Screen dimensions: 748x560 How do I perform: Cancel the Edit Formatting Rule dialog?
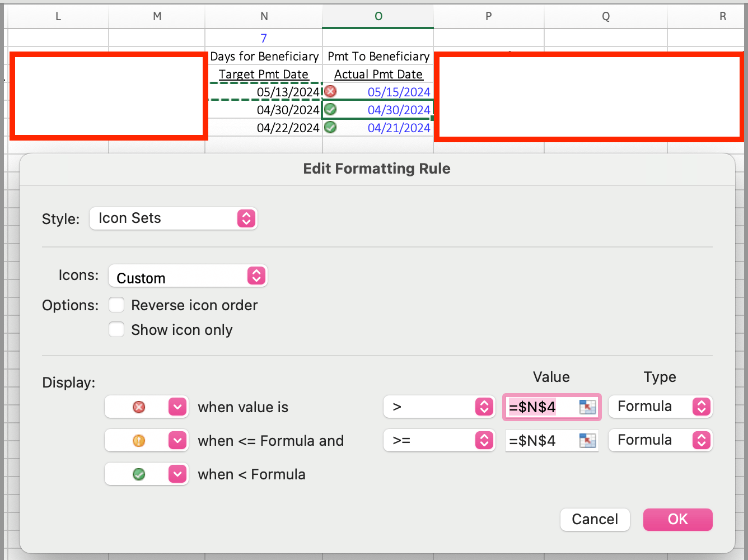[595, 520]
